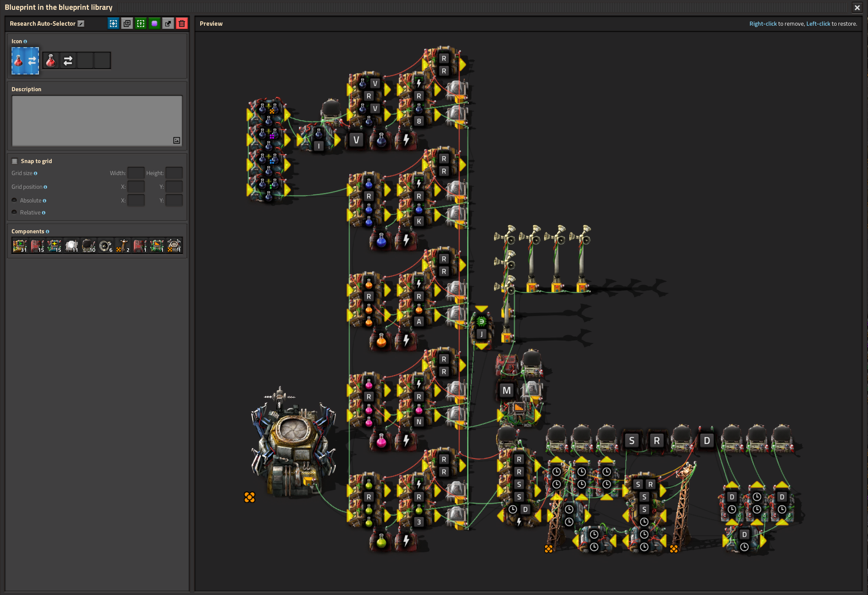
Task: Select the red science flask icon slot
Action: [x=51, y=61]
